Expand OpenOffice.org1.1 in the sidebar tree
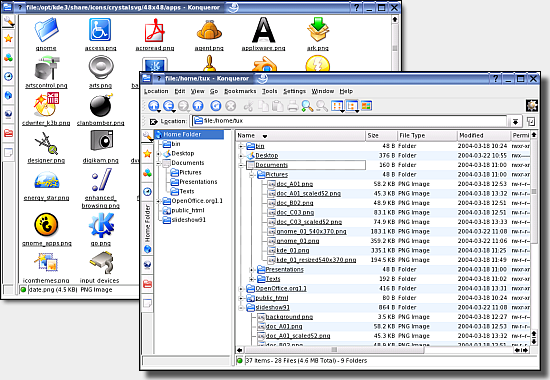The image size is (550, 380). pyautogui.click(x=159, y=201)
